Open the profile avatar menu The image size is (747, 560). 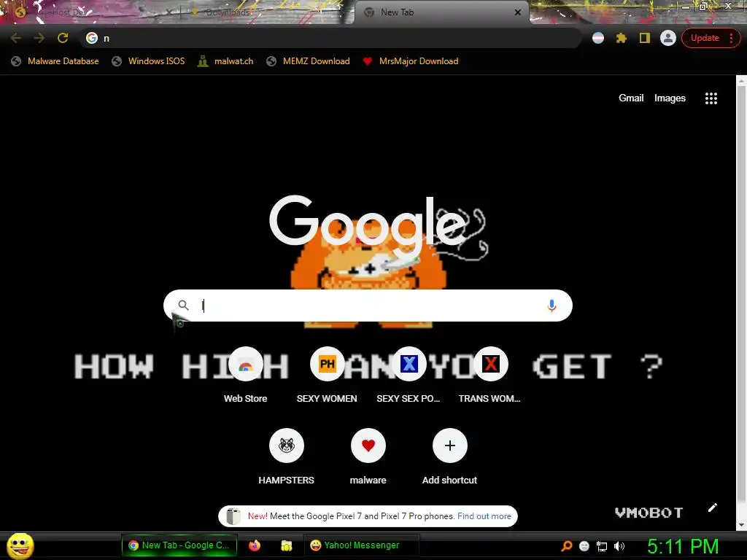point(668,38)
